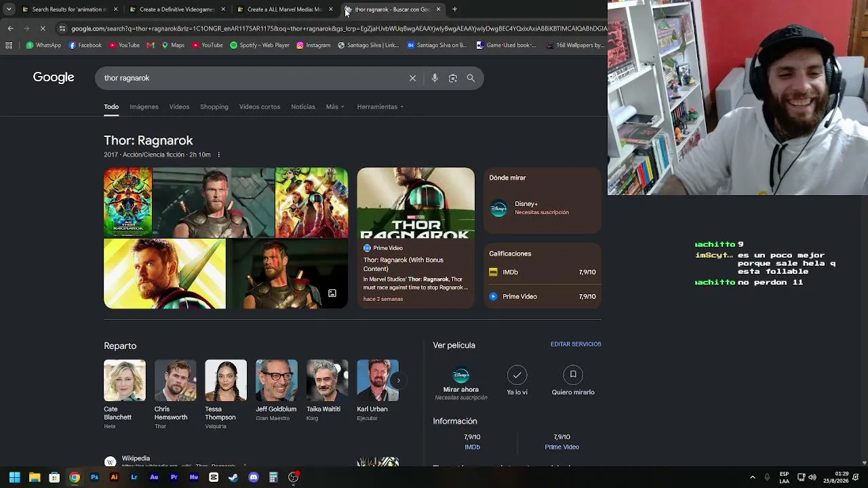Open the IMDb rating row under Calificaciones
This screenshot has width=868, height=488.
click(542, 272)
